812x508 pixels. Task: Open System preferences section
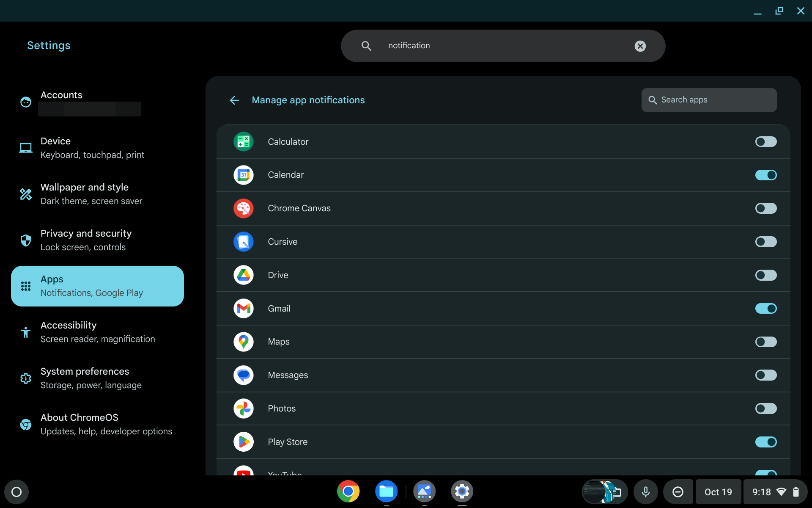tap(97, 378)
